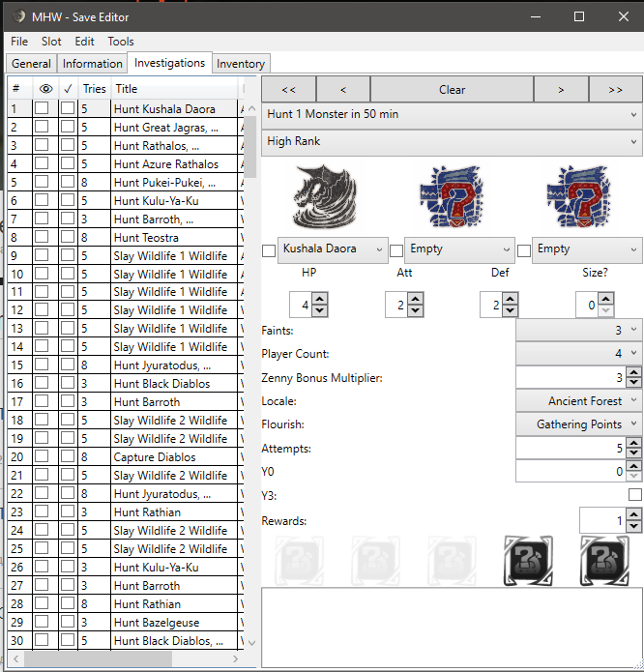Increase Rewards count
644x672 pixels.
tap(634, 513)
